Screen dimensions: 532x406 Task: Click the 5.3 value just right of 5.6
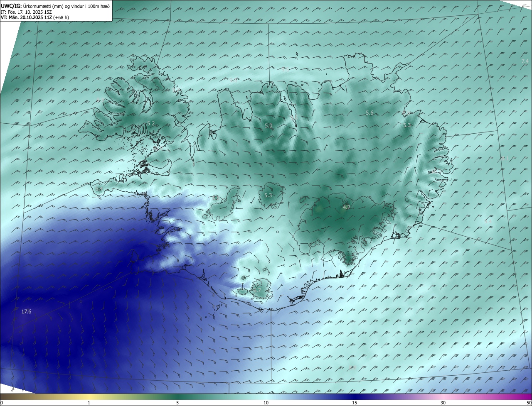407,125
